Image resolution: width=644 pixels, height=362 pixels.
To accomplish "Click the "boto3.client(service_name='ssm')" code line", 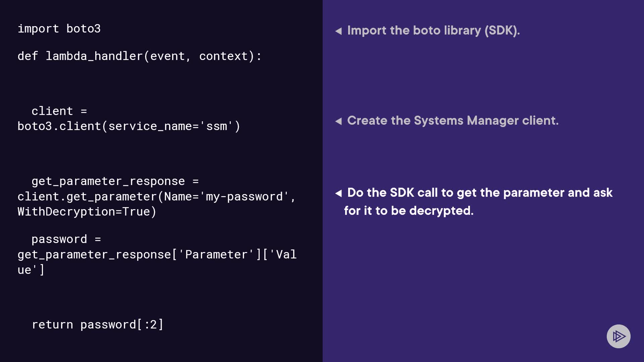I will click(x=129, y=126).
